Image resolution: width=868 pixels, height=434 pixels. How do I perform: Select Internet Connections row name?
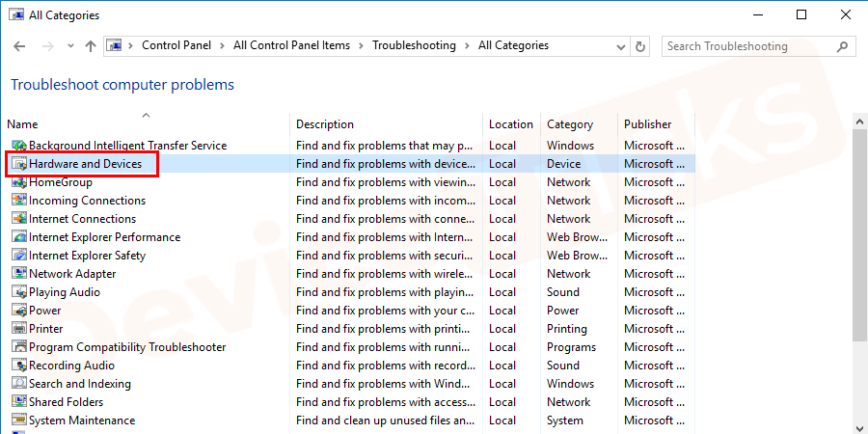click(83, 219)
